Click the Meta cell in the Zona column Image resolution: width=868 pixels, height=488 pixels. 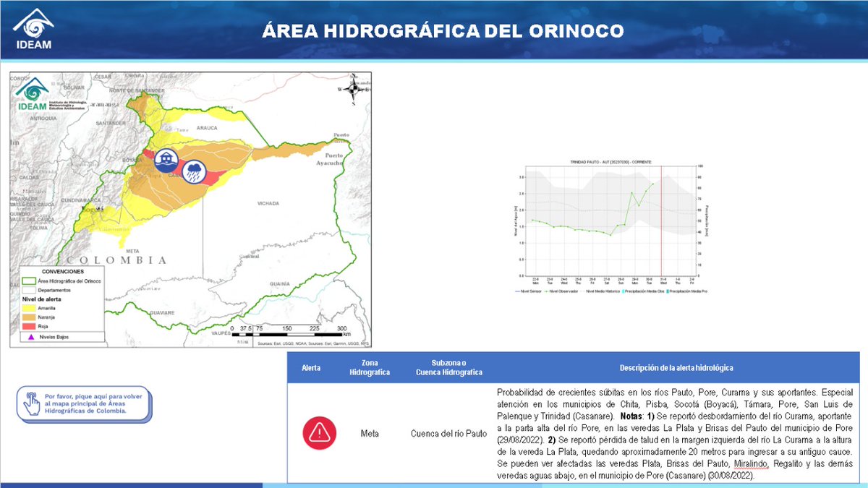(x=370, y=434)
